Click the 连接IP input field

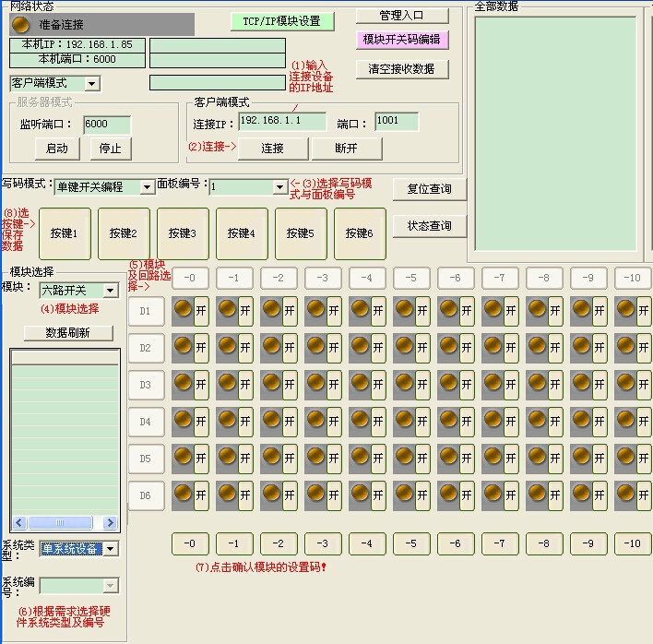(x=282, y=121)
